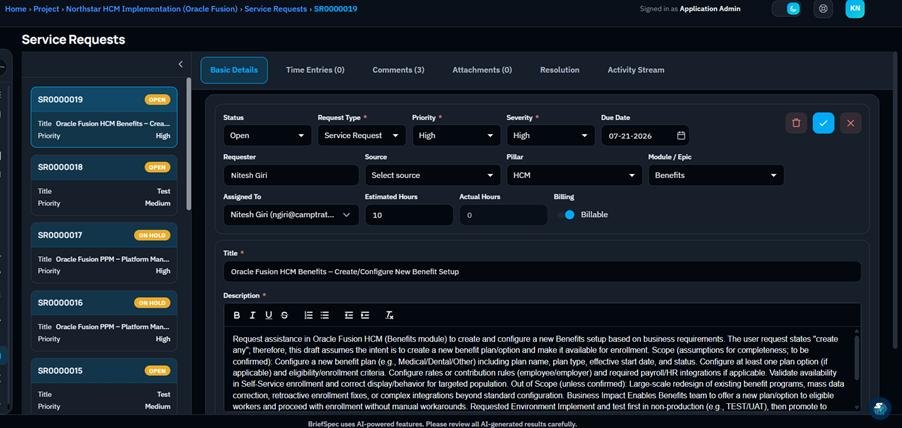Viewport: 902px width, 428px height.
Task: Click the request list vertical scrollbar
Action: tap(189, 144)
